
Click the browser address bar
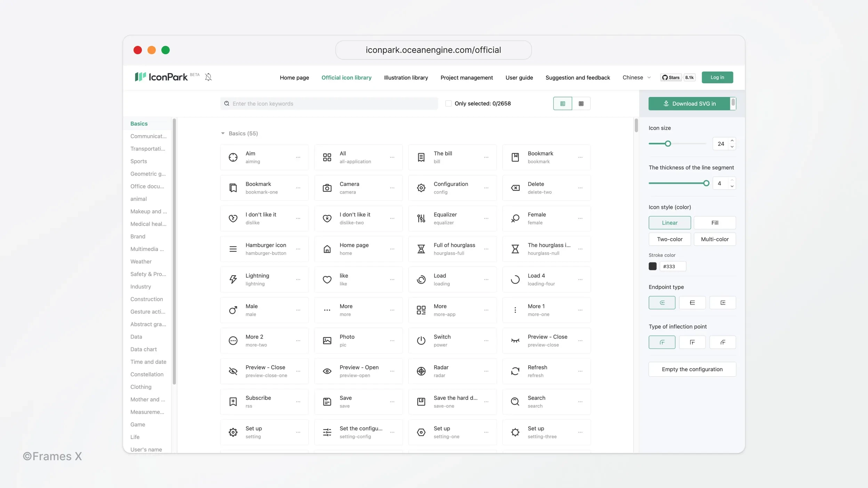pyautogui.click(x=433, y=50)
